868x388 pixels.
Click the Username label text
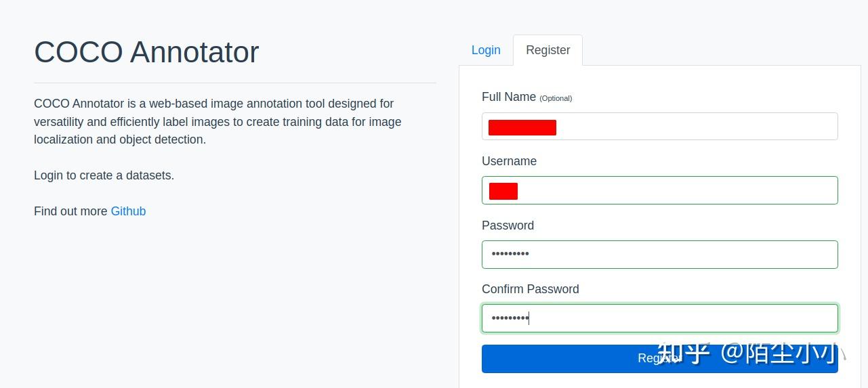[509, 161]
